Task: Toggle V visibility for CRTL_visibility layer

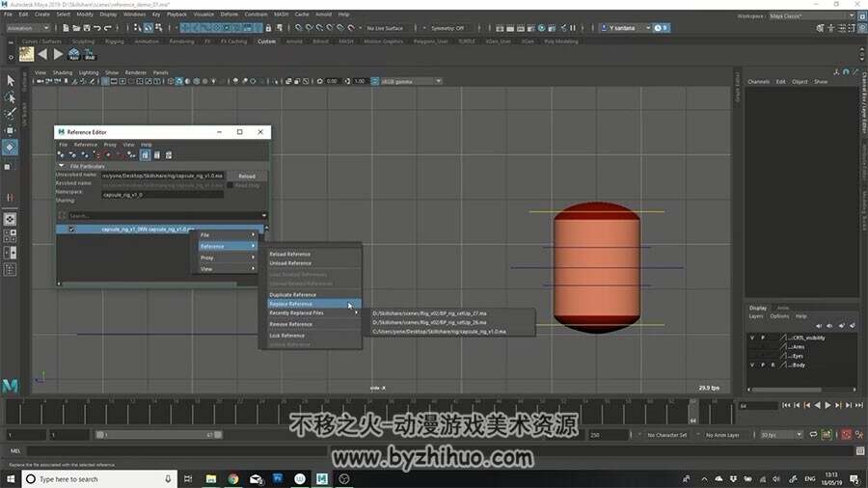Action: click(751, 338)
